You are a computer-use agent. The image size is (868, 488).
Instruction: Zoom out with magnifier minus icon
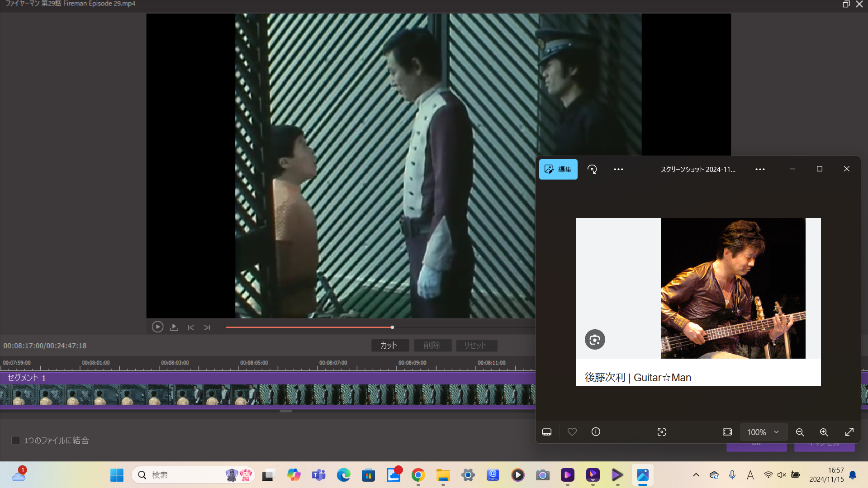click(800, 432)
